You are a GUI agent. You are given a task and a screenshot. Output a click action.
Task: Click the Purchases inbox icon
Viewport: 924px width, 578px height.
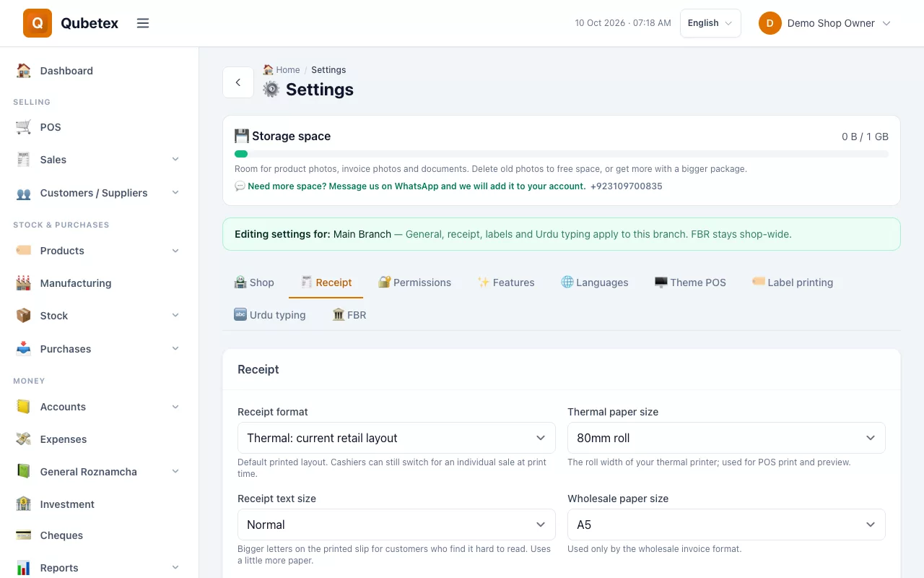coord(24,349)
